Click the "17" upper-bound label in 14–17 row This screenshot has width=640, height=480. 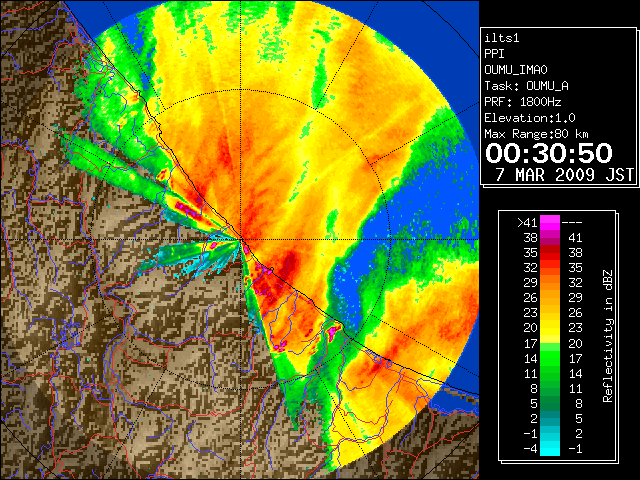coord(575,358)
